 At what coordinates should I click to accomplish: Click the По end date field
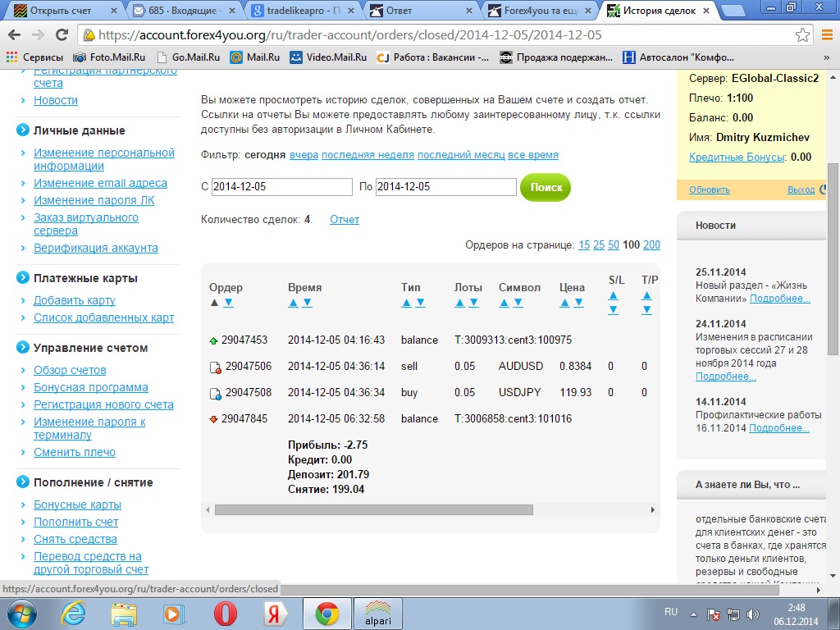point(445,186)
